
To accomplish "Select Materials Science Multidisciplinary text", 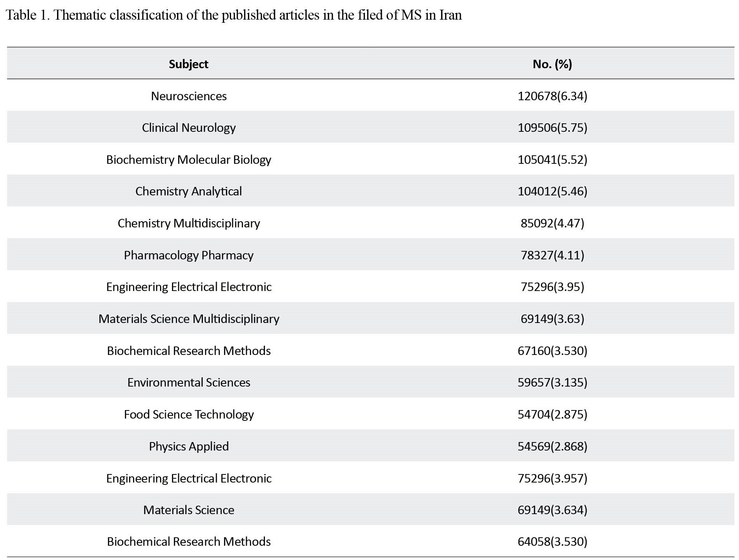I will pyautogui.click(x=189, y=319).
